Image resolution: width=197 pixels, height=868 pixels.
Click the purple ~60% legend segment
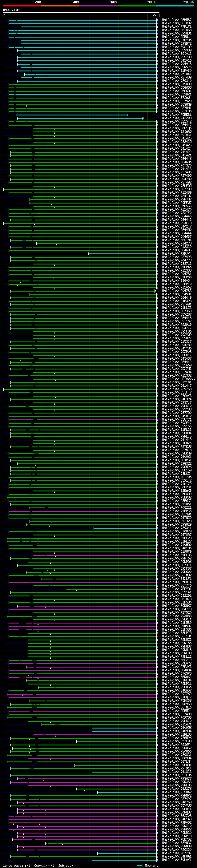tap(98, 6)
